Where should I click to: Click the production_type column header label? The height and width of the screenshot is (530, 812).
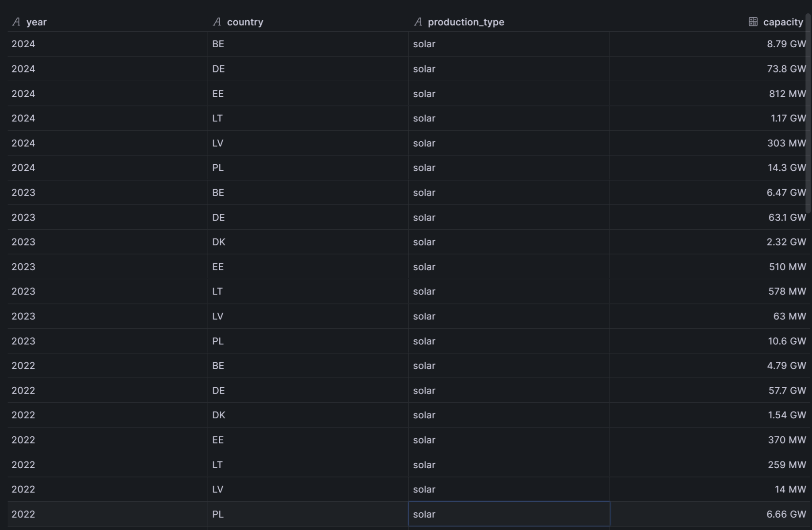point(465,22)
